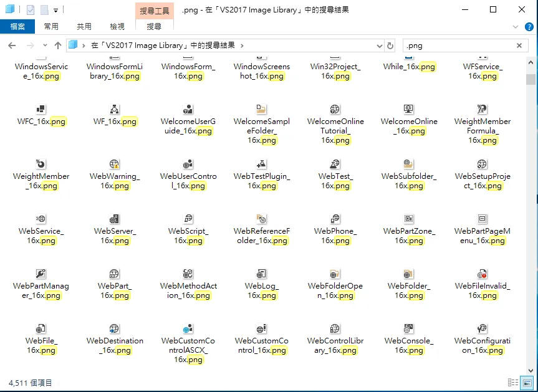Select WelcomeSampleFolder_16x.png icon
The height and width of the screenshot is (392, 538).
(261, 110)
